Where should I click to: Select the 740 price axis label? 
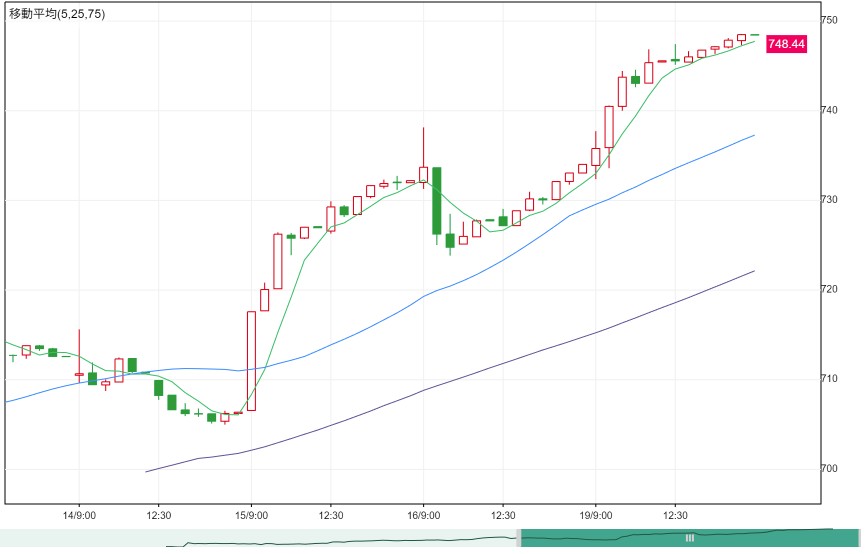[x=829, y=110]
